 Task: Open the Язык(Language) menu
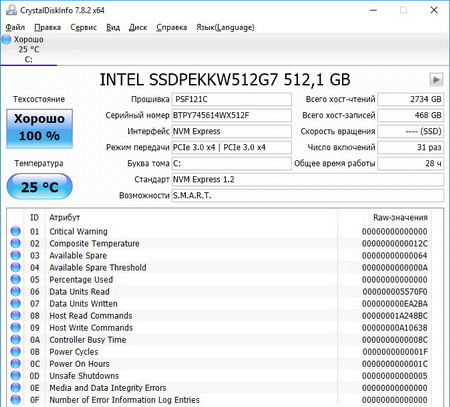[x=225, y=27]
